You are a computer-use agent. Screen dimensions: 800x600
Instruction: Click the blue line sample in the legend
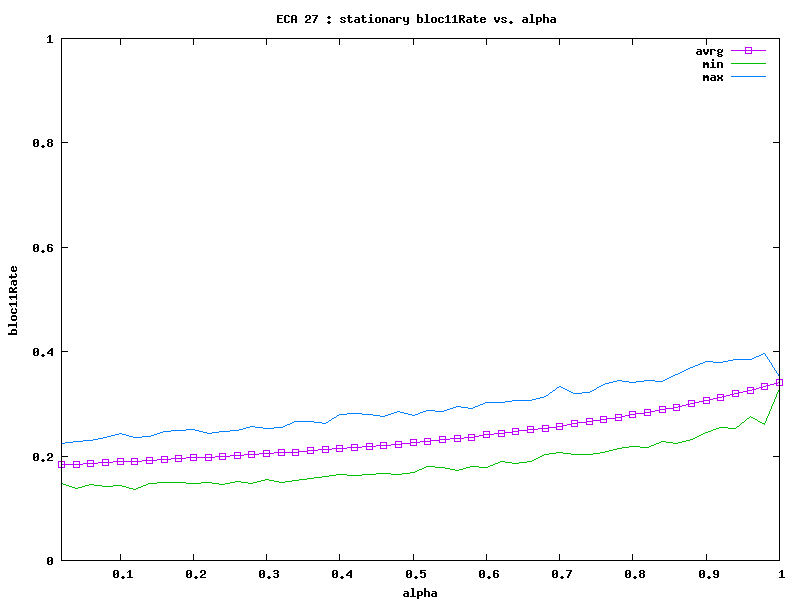pos(746,77)
